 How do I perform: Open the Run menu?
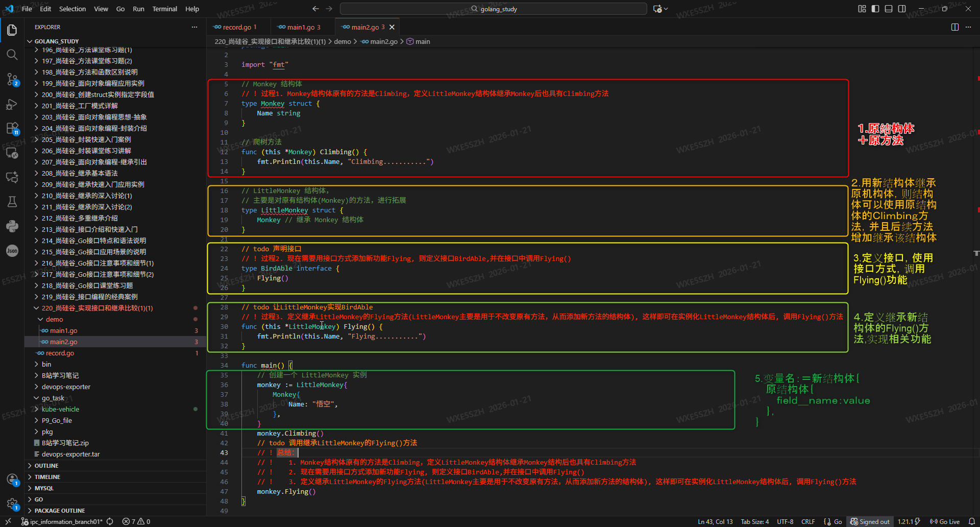[138, 9]
